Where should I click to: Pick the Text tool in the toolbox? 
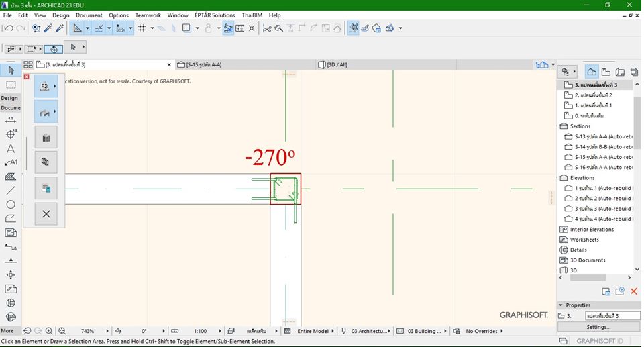tap(11, 148)
